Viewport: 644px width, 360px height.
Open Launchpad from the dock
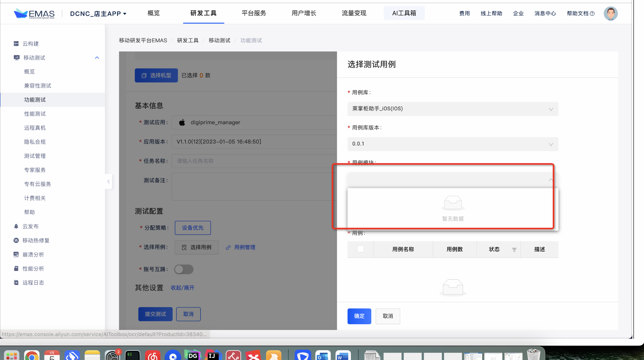[11, 355]
